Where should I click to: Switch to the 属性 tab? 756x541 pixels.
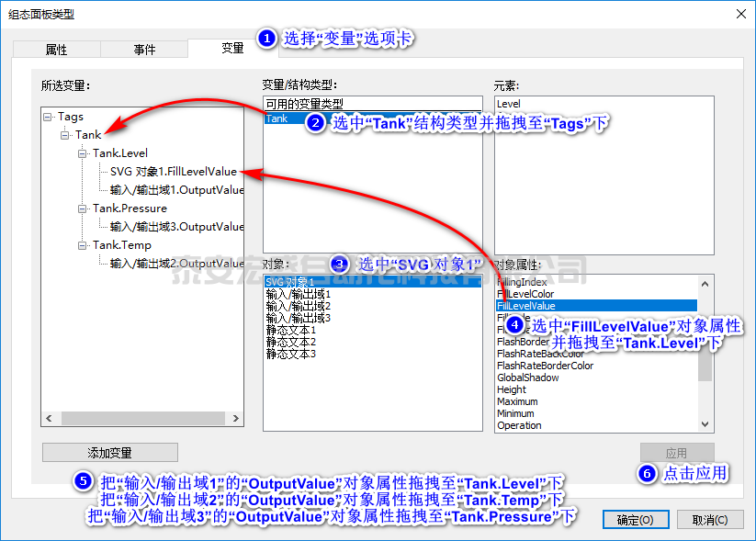coord(56,49)
